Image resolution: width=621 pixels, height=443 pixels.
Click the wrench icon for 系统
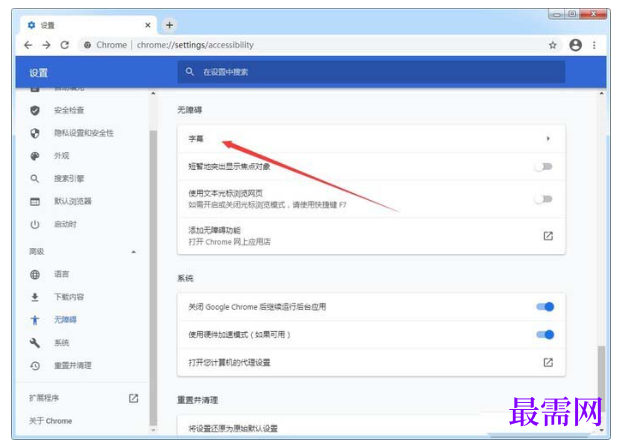point(35,343)
